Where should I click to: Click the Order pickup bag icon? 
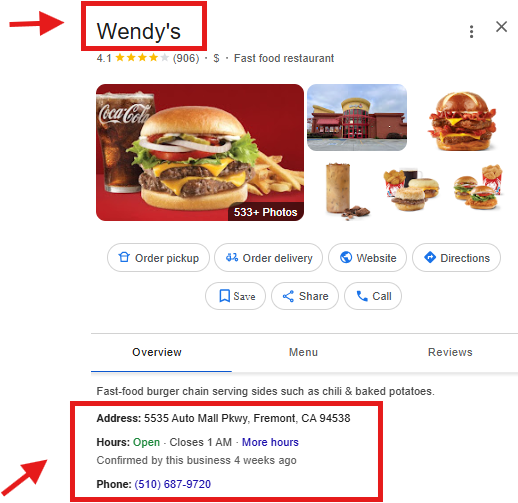[124, 257]
